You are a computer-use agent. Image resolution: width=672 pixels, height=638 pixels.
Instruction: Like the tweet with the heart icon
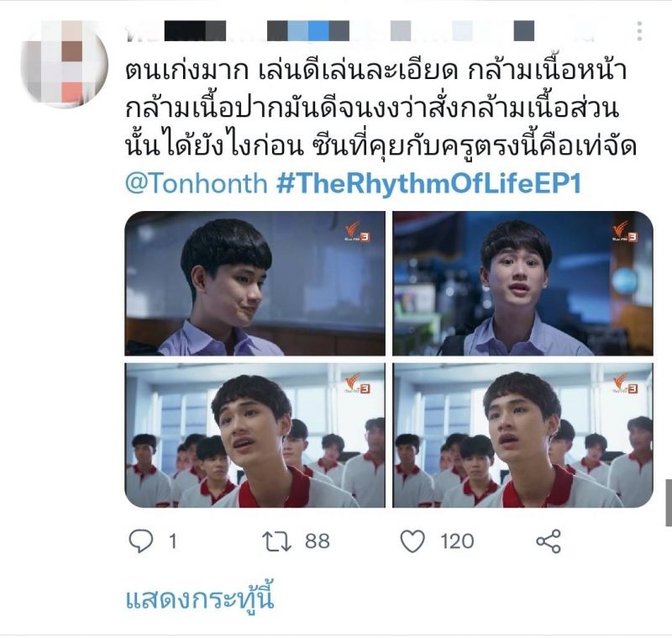[x=412, y=541]
